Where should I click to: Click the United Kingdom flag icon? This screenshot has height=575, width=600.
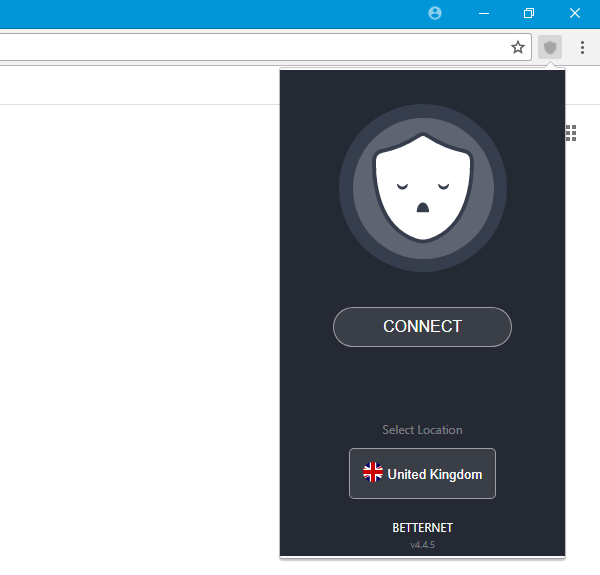tap(373, 472)
